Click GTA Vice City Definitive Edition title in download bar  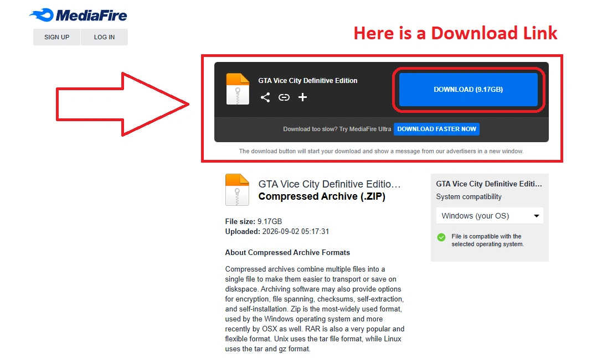click(308, 81)
